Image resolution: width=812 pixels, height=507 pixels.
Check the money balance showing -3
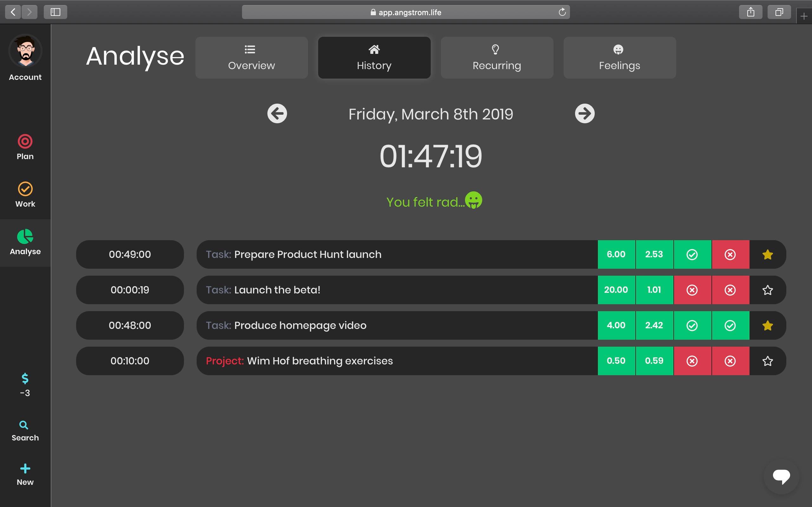[x=25, y=385]
